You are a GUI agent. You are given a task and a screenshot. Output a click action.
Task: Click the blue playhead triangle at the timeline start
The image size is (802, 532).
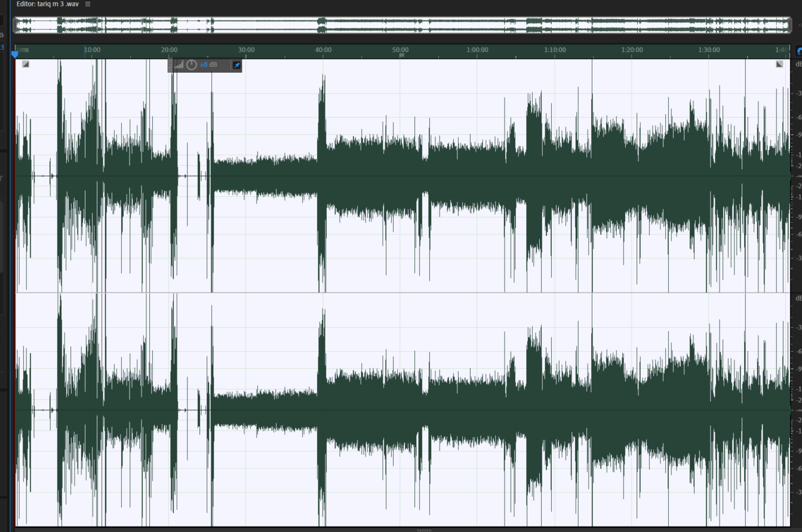(13, 54)
